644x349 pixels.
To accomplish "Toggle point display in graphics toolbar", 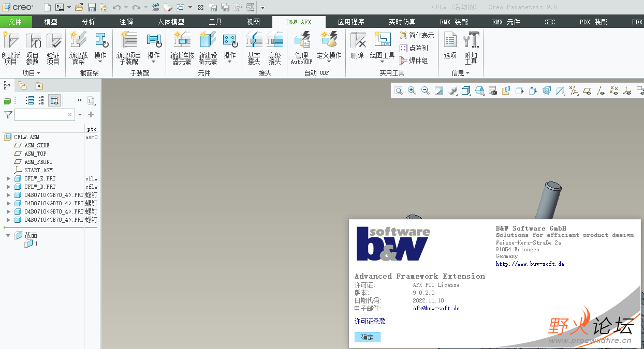I will (614, 90).
